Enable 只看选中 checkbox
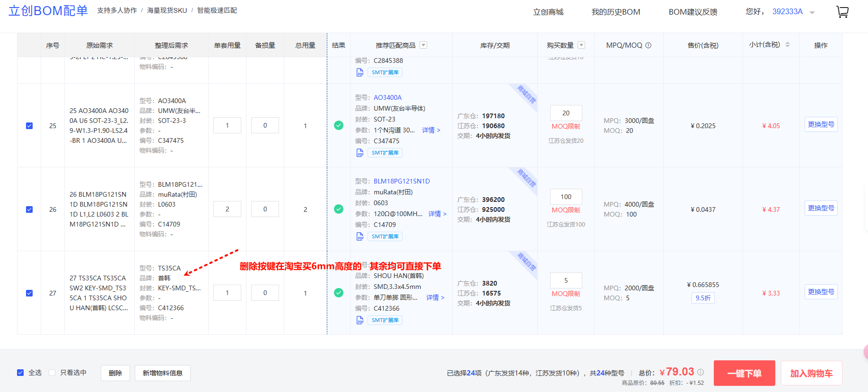The image size is (868, 392). 52,373
